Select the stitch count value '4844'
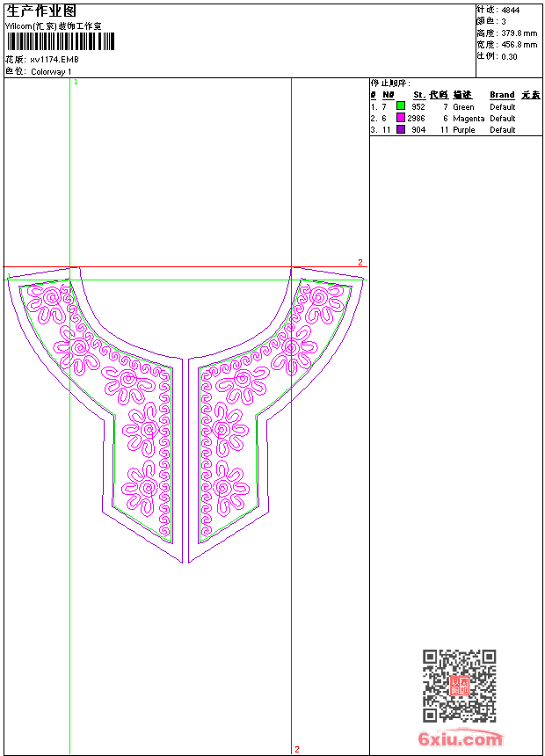 click(510, 11)
